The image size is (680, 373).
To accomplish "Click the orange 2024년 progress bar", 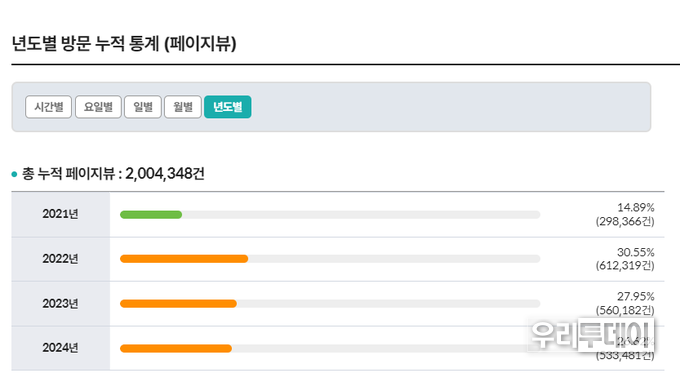I will pyautogui.click(x=176, y=348).
